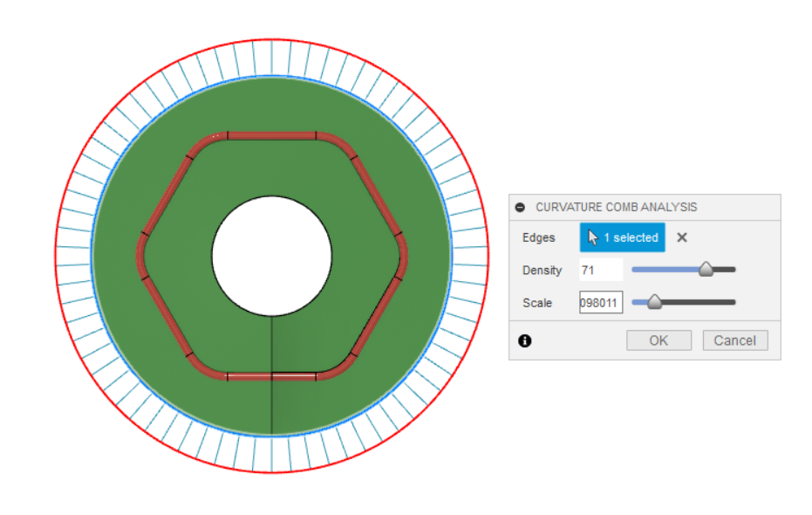The width and height of the screenshot is (812, 515).
Task: Confirm analysis with the OK button
Action: click(x=658, y=340)
